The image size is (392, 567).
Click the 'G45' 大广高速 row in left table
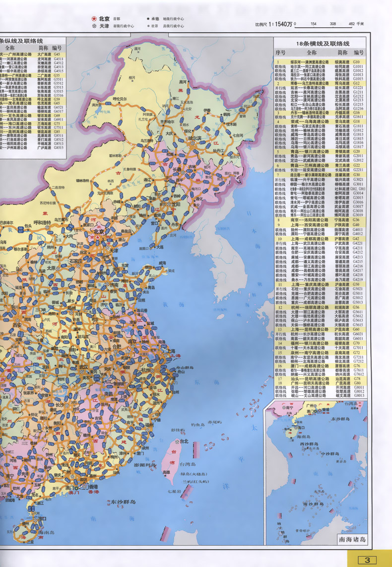coord(33,54)
